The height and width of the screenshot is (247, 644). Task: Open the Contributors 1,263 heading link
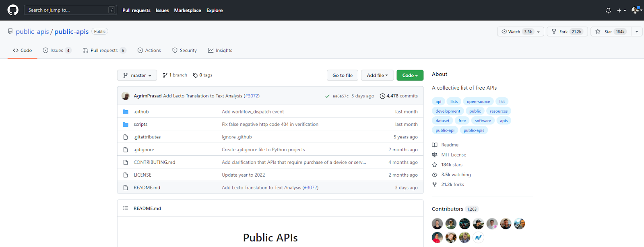[454, 209]
